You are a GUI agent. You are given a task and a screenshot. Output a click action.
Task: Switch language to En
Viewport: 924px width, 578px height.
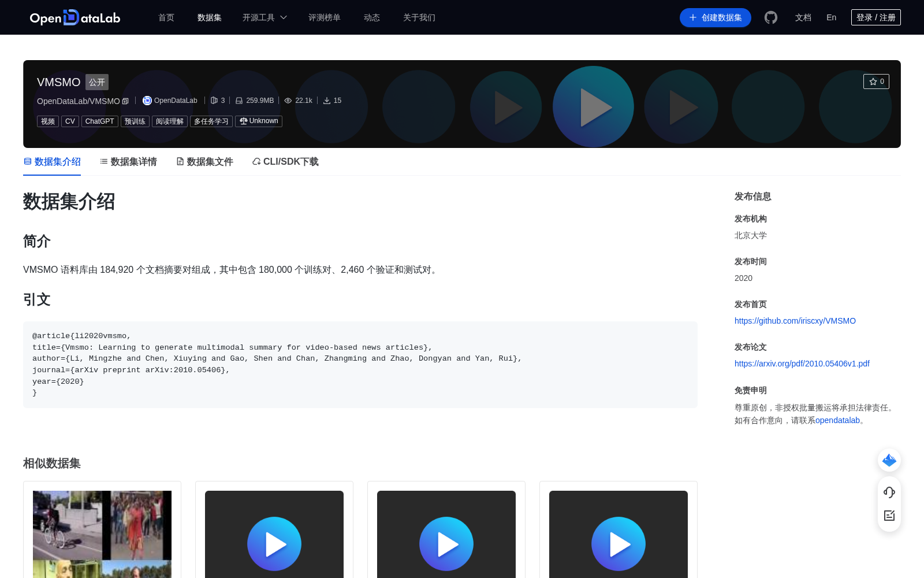[x=832, y=17]
